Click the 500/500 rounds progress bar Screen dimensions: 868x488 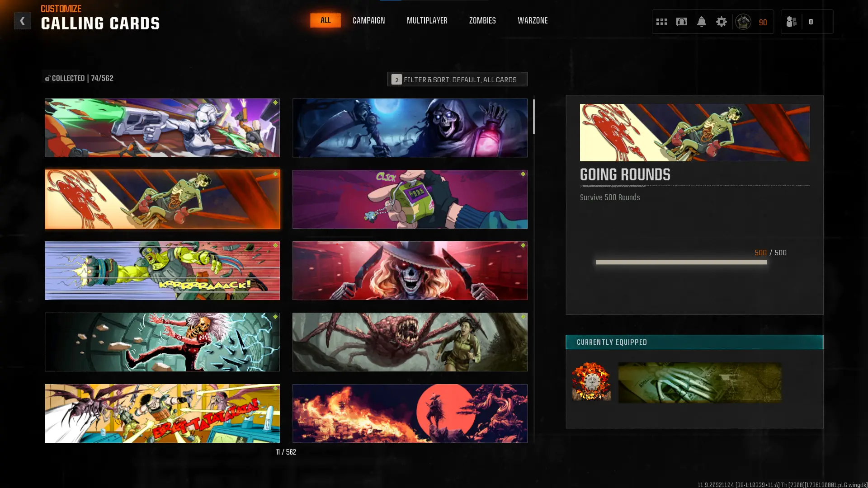point(681,263)
